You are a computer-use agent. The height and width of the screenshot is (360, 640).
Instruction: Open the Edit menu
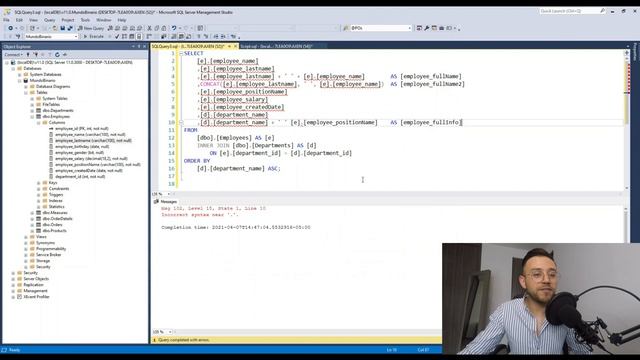coord(19,20)
